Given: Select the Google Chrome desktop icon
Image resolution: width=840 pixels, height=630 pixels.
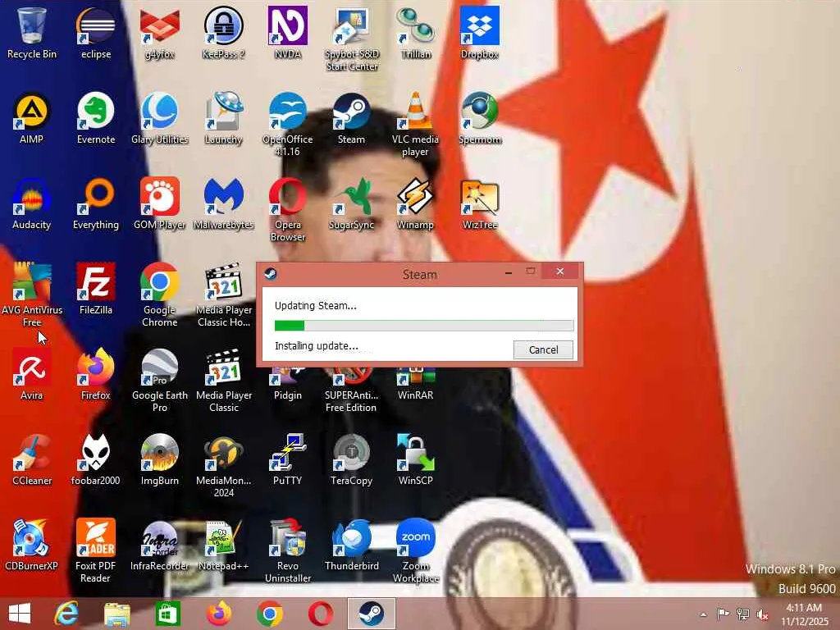Looking at the screenshot, I should pyautogui.click(x=160, y=294).
